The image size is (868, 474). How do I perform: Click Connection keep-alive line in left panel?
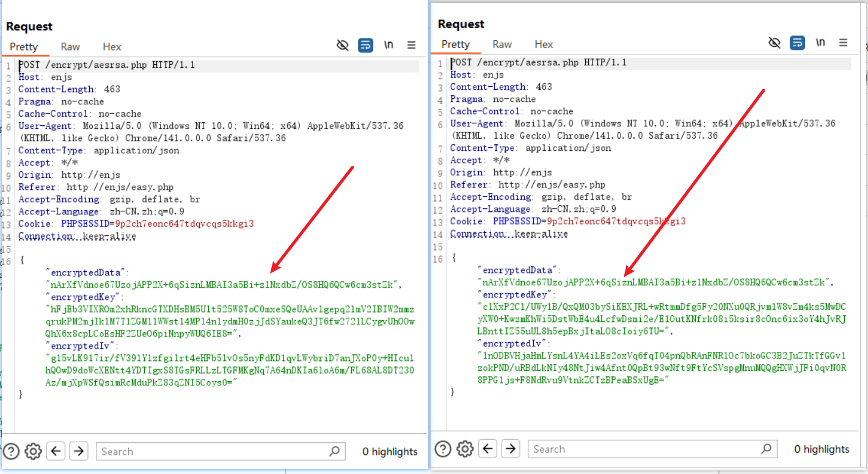tap(77, 236)
